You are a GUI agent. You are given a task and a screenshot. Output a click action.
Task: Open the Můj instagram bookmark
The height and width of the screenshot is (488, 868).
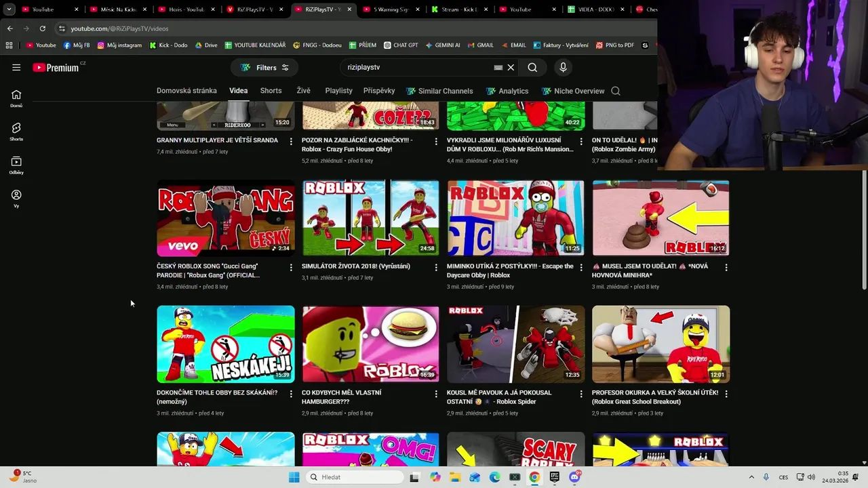click(x=119, y=45)
